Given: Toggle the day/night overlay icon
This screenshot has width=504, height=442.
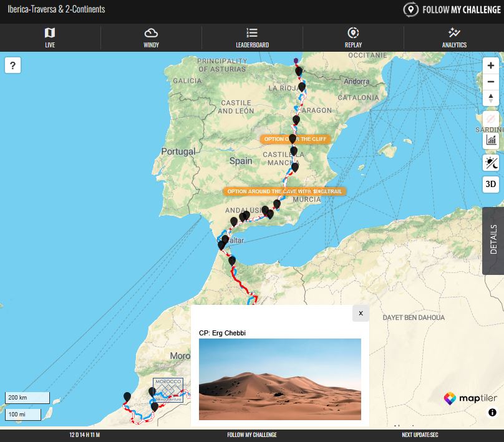Looking at the screenshot, I should coord(491,163).
